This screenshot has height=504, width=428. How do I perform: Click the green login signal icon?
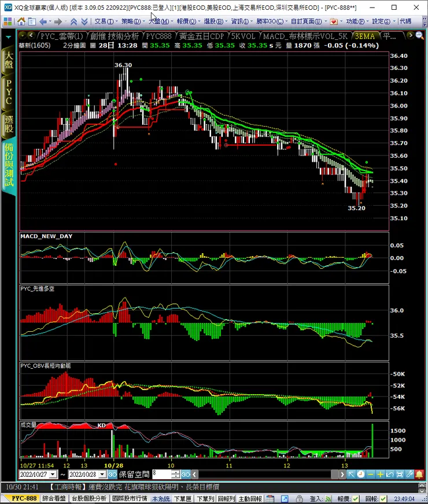point(328,499)
